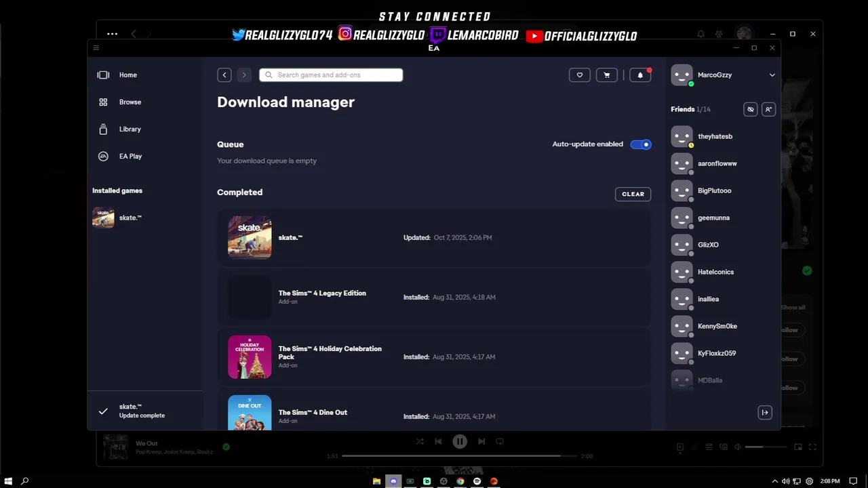Collapse the friends panel arrow icon
This screenshot has height=488, width=868.
tap(765, 412)
